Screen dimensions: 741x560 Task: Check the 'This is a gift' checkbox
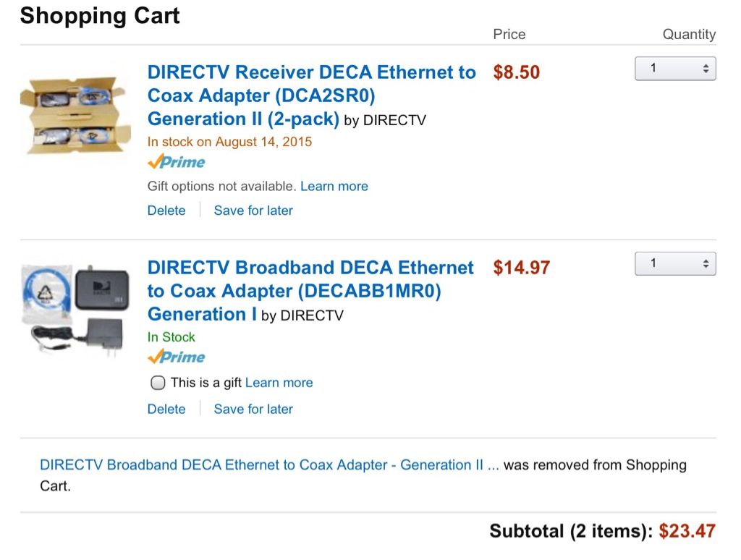click(x=157, y=382)
